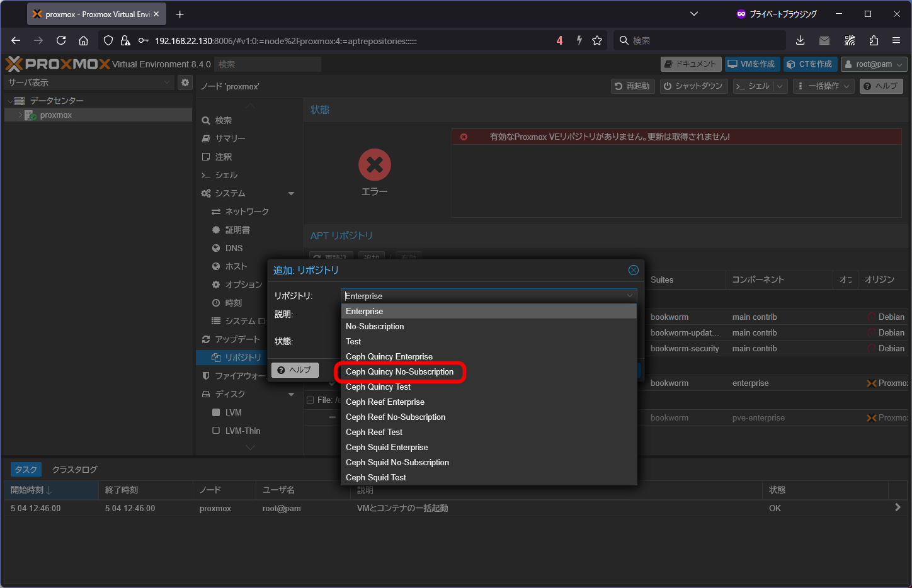Click the browser 検索 search box
The height and width of the screenshot is (588, 912).
coord(699,40)
